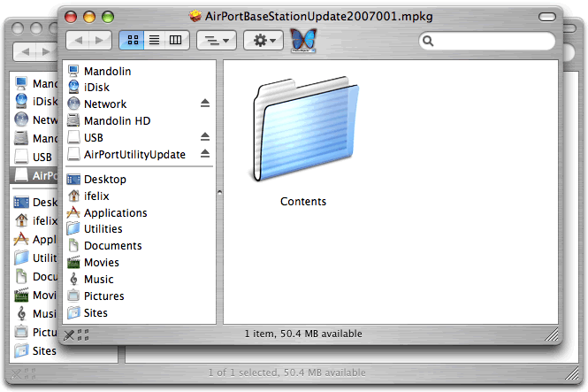Click the status bar grid arrangement icon
Screen dimensions: 588x392
coord(83,334)
